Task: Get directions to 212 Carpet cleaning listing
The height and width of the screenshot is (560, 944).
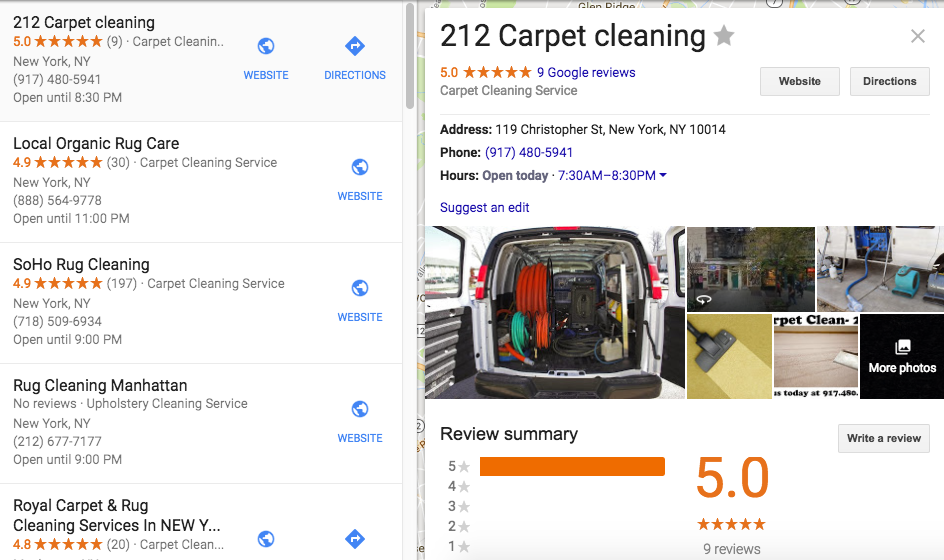Action: (x=355, y=59)
